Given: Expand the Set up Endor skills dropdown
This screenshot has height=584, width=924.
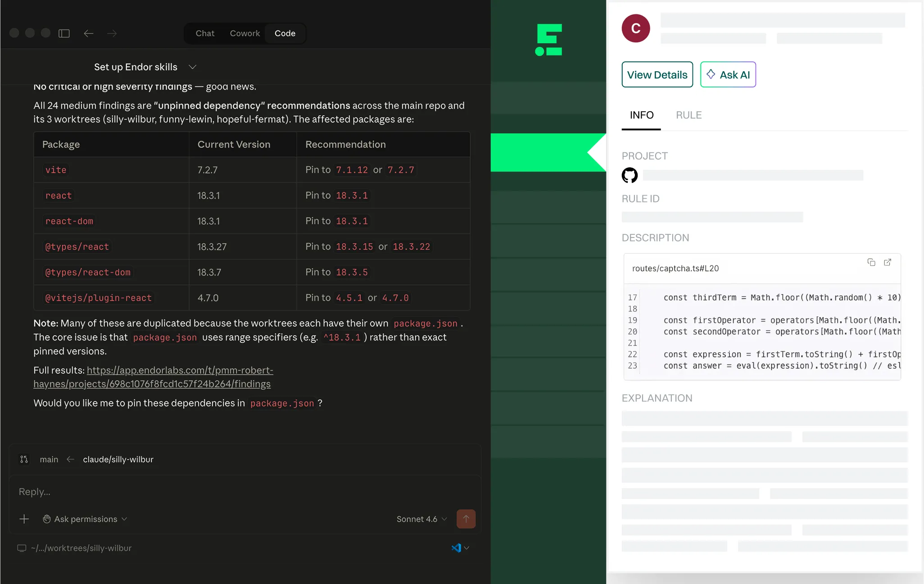Looking at the screenshot, I should pyautogui.click(x=193, y=67).
